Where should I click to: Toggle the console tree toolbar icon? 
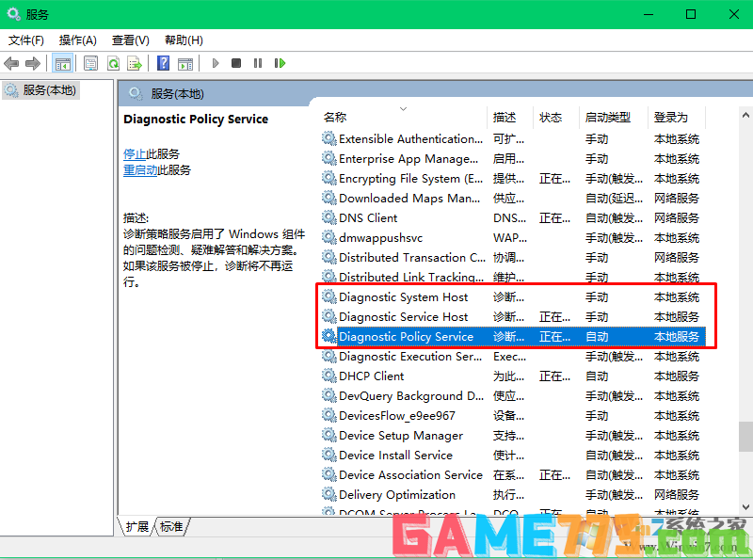[63, 63]
